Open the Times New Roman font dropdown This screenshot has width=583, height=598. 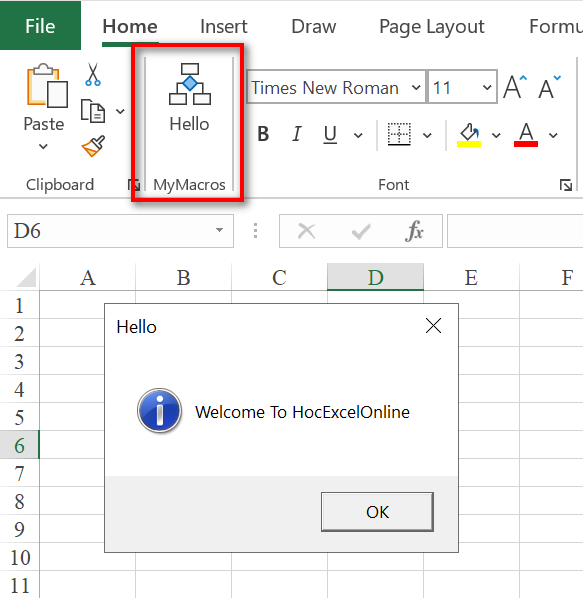416,87
